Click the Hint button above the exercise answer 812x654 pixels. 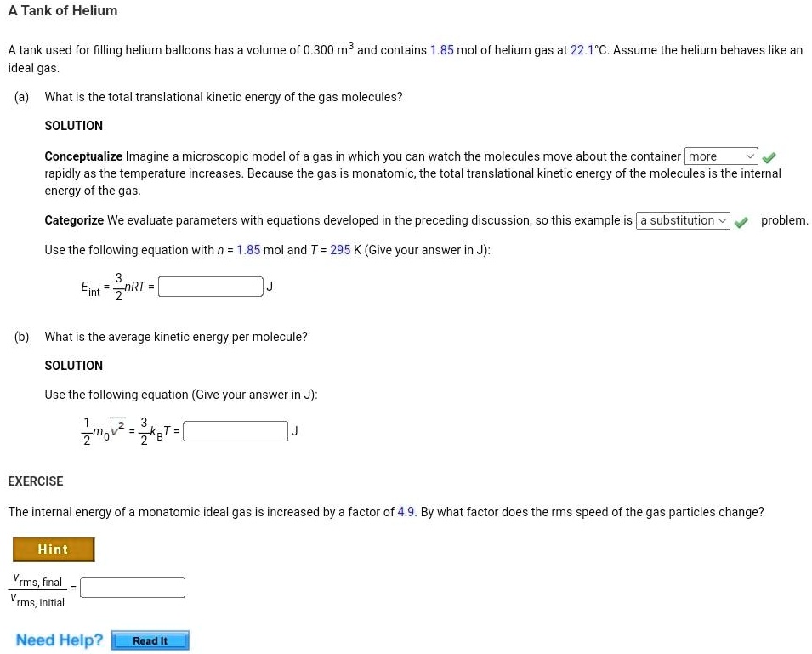[x=54, y=549]
